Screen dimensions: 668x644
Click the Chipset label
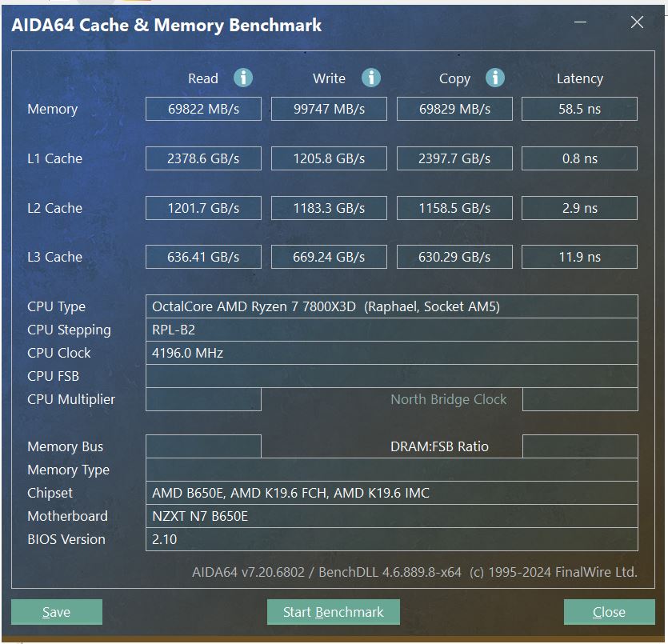(50, 494)
